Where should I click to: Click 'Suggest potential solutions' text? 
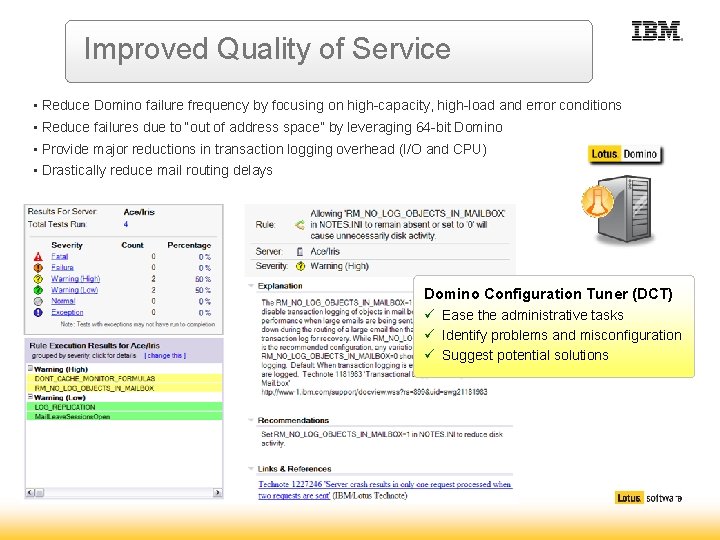(525, 355)
